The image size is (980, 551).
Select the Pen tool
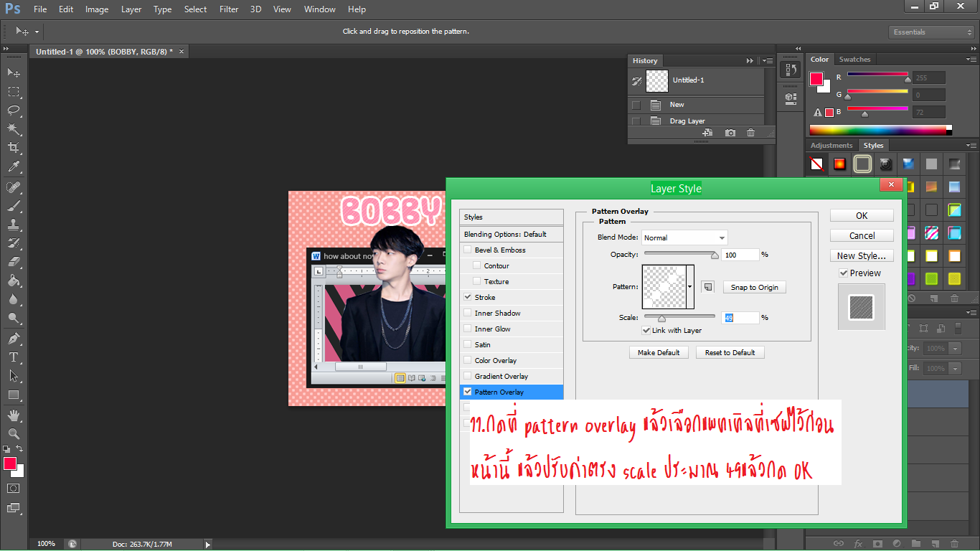pos(14,339)
